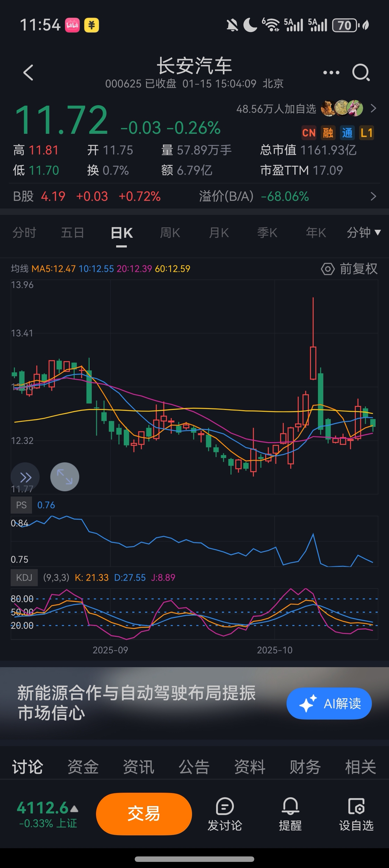389x868 pixels.
Task: Expand watchlist followers chevron
Action: click(x=373, y=108)
